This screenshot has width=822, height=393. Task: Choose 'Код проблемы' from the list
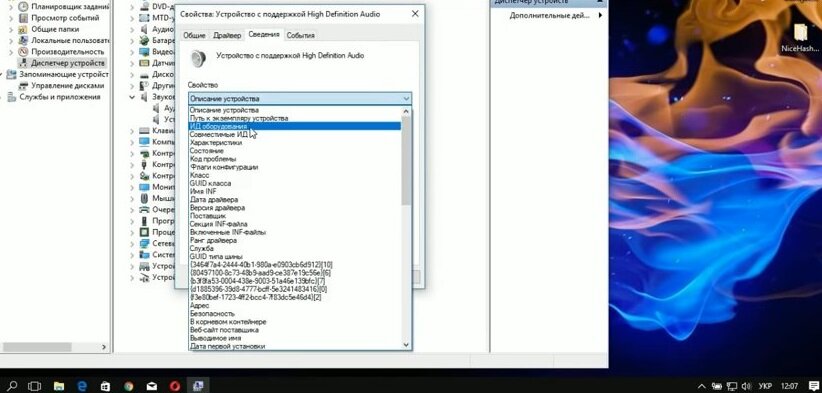point(295,159)
